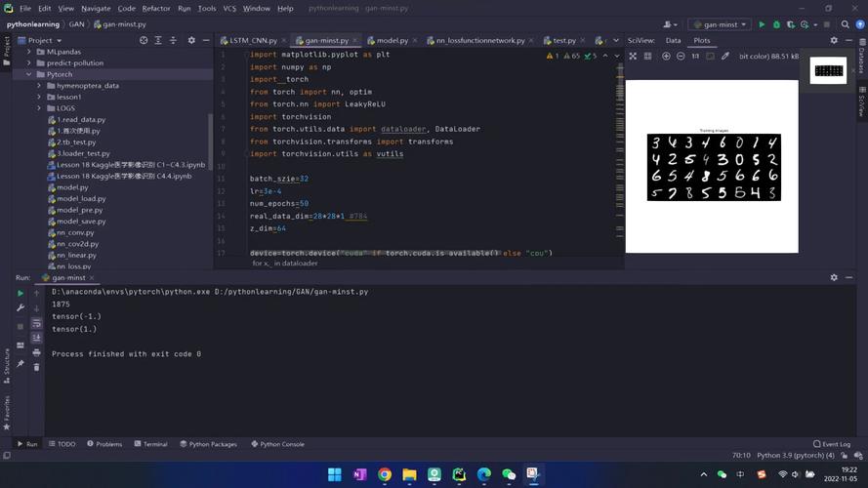
Task: Show hidden editor tabs dropdown
Action: coord(615,40)
